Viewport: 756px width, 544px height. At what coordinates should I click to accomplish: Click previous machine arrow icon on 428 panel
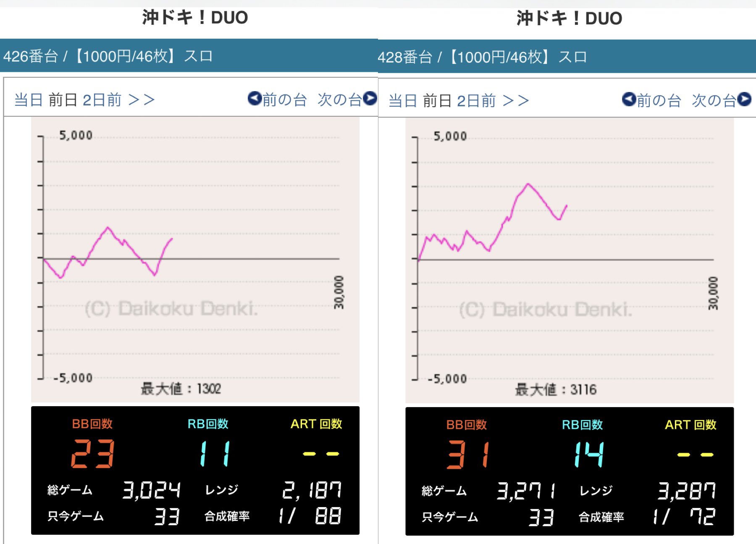[x=629, y=100]
